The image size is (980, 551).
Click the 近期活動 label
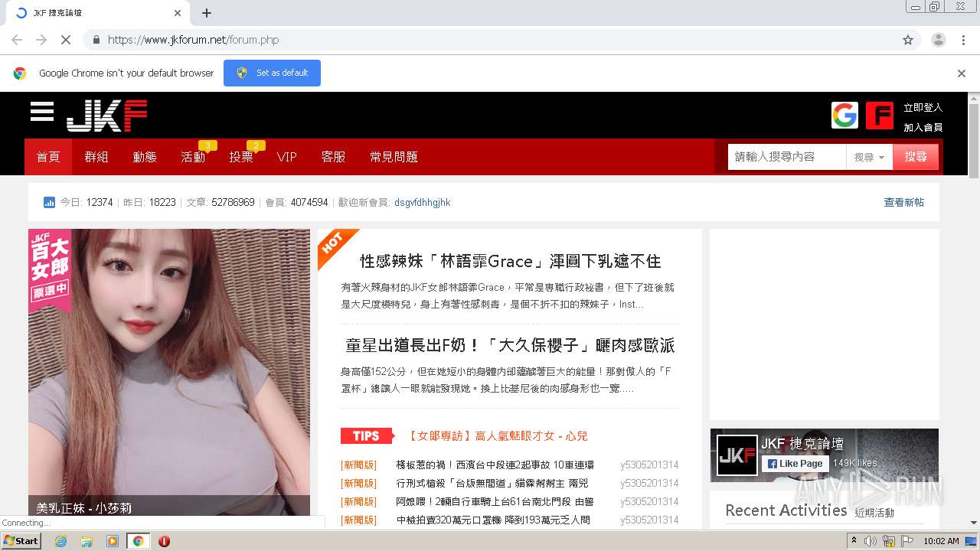(874, 513)
